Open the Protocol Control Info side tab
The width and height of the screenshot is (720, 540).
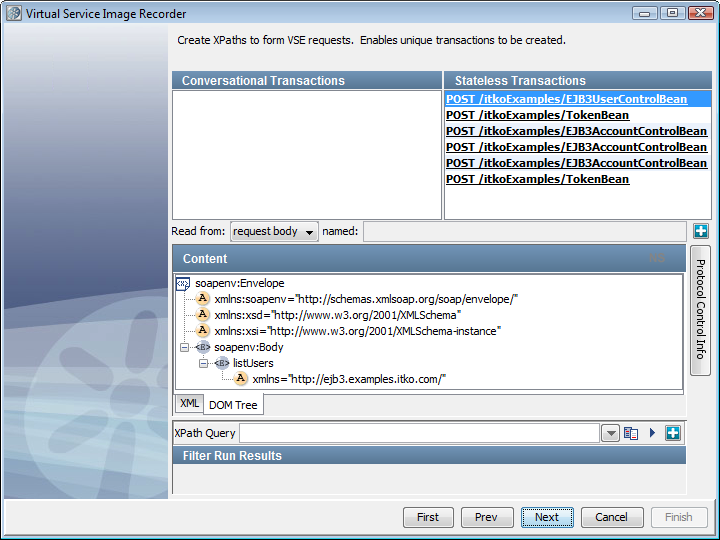click(x=700, y=310)
